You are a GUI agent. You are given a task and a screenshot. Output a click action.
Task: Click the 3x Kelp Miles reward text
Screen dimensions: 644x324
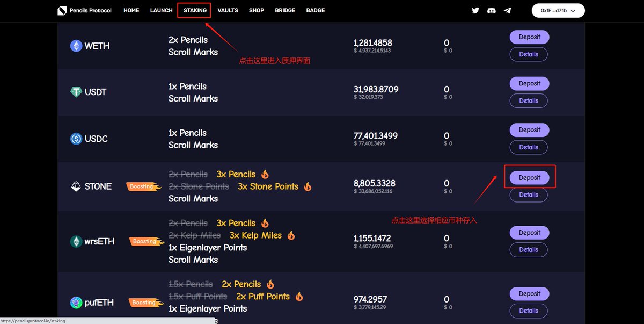[x=255, y=235]
